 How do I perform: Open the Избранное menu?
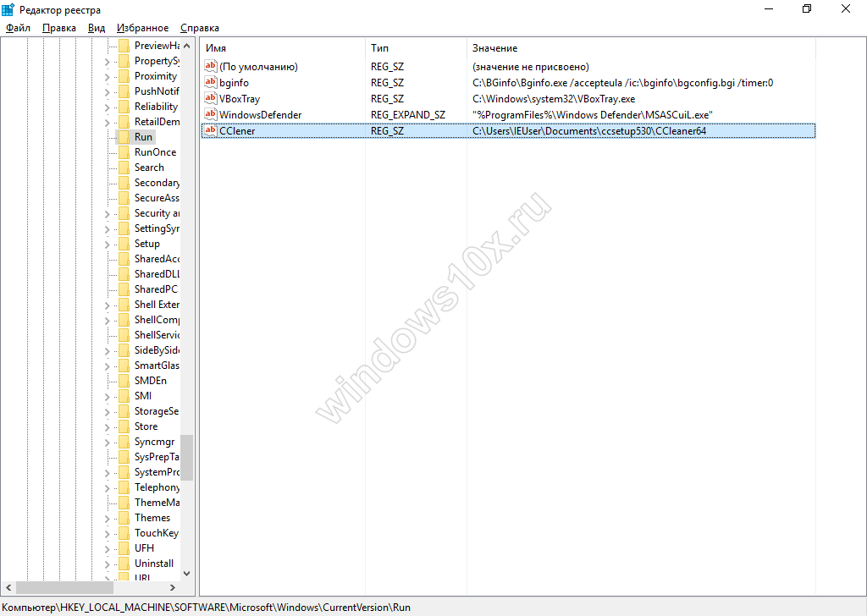pos(142,28)
